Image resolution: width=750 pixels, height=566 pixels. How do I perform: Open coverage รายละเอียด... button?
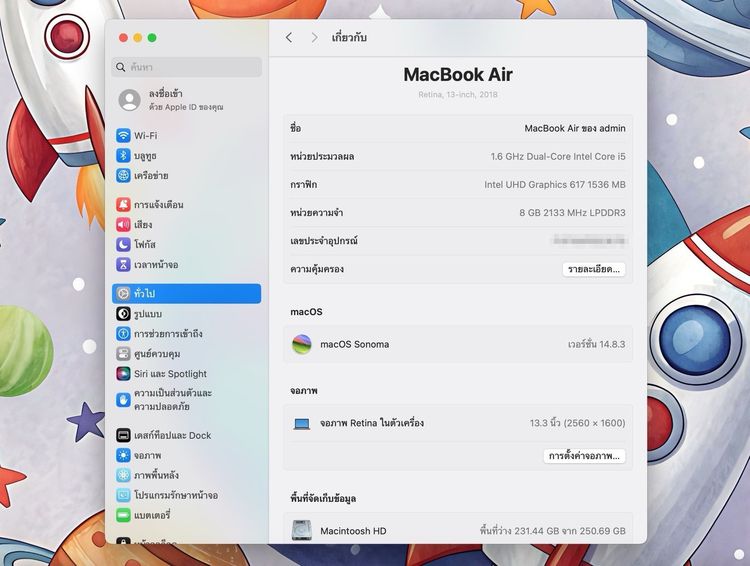point(594,269)
